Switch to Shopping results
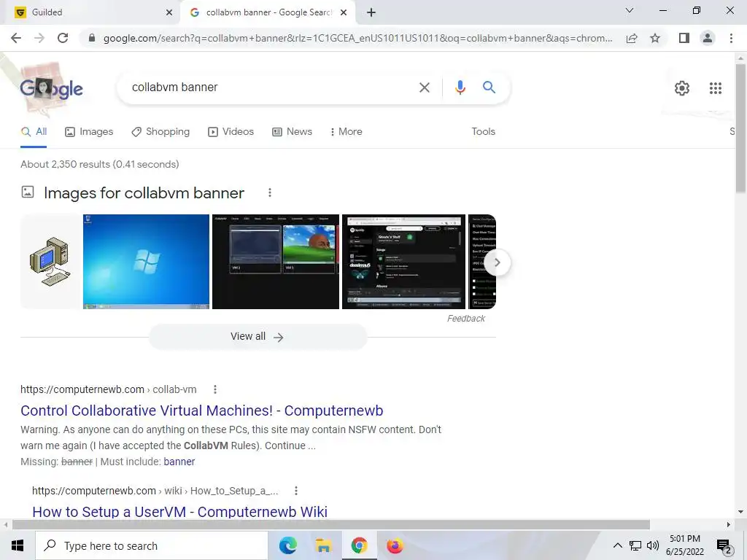 pos(160,132)
